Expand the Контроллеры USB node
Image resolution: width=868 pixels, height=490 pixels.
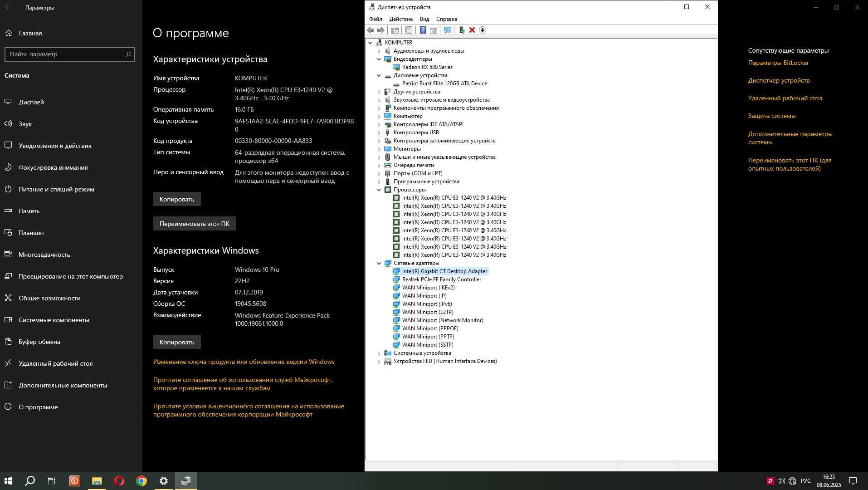tap(379, 132)
